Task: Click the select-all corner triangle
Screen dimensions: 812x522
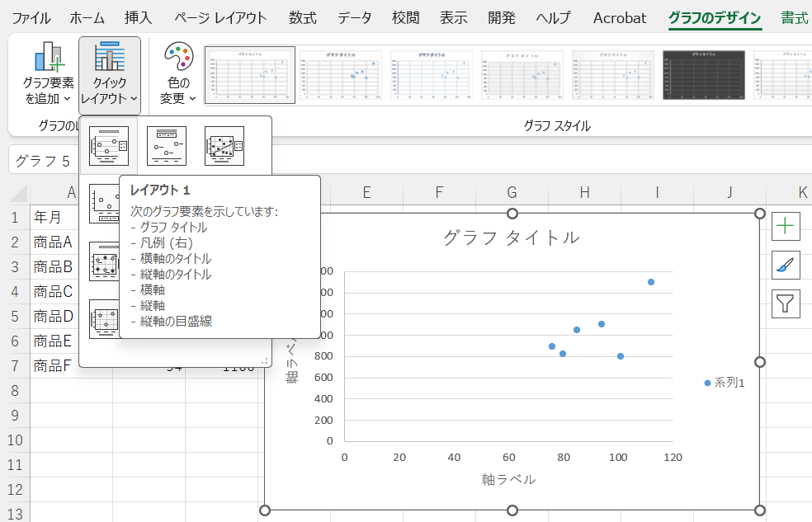Action: coord(19,194)
